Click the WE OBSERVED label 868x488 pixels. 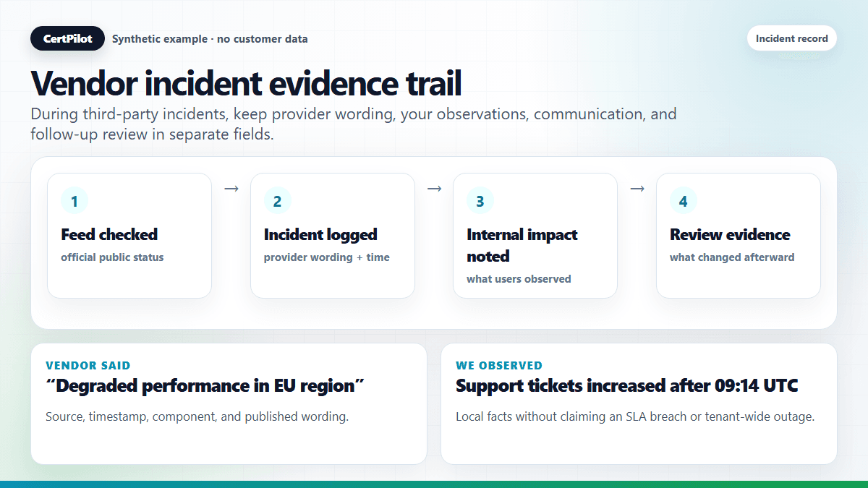(499, 366)
